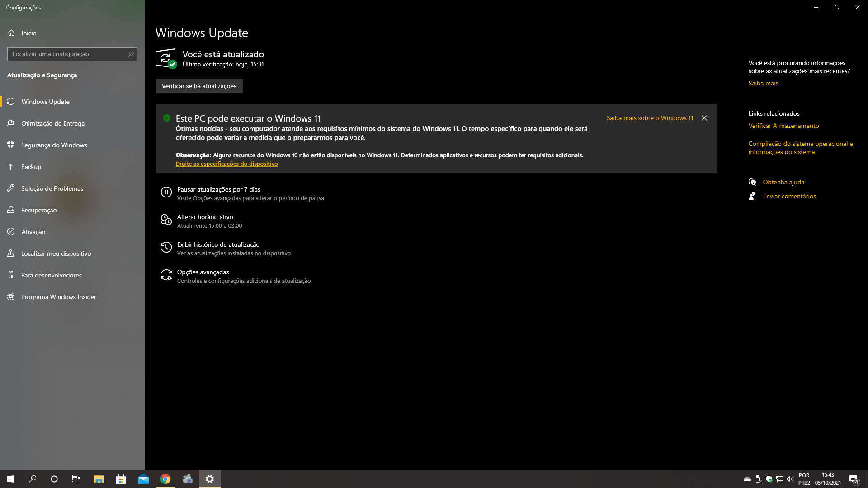868x488 pixels.
Task: Click the clock icon for Alterar horário ativo
Action: coord(166,220)
